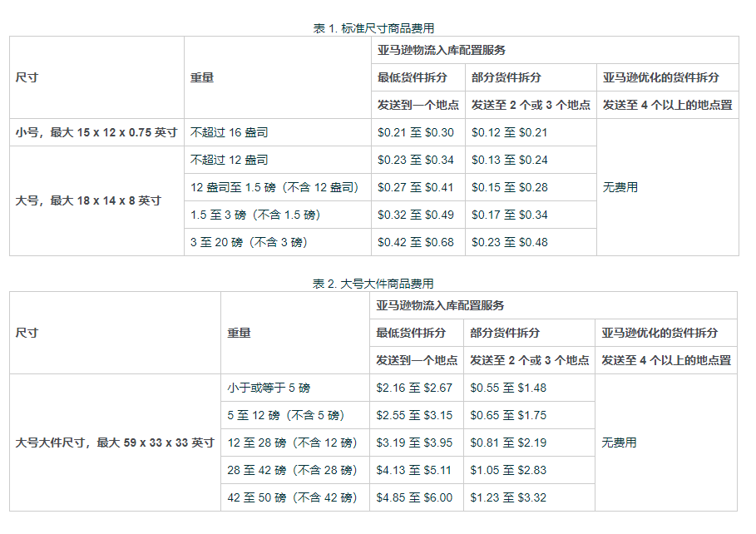756x534 pixels.
Task: Click 发送至 4 个以上的地点置 in table 2
Action: tap(666, 360)
